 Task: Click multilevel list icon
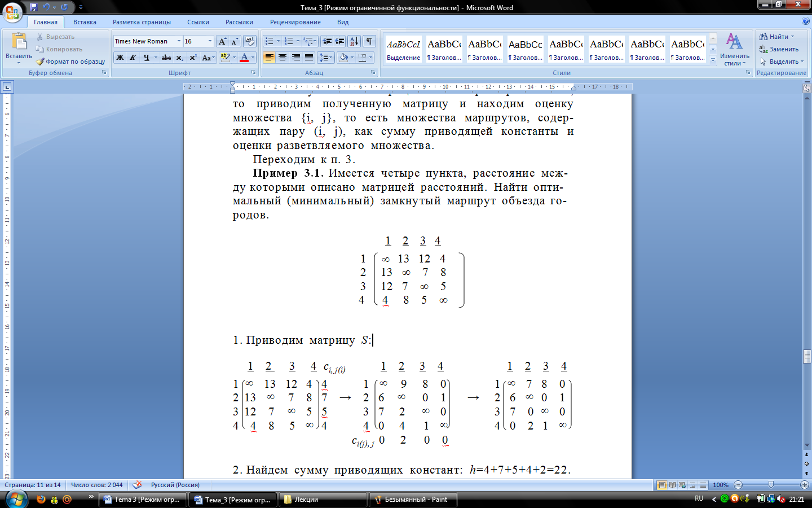(x=308, y=41)
